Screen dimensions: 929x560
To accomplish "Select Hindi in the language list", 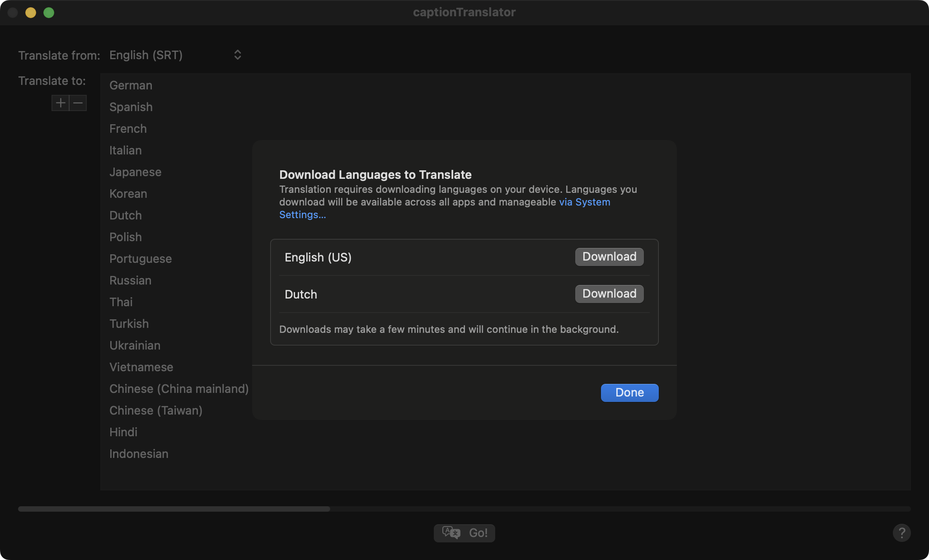I will pos(123,432).
